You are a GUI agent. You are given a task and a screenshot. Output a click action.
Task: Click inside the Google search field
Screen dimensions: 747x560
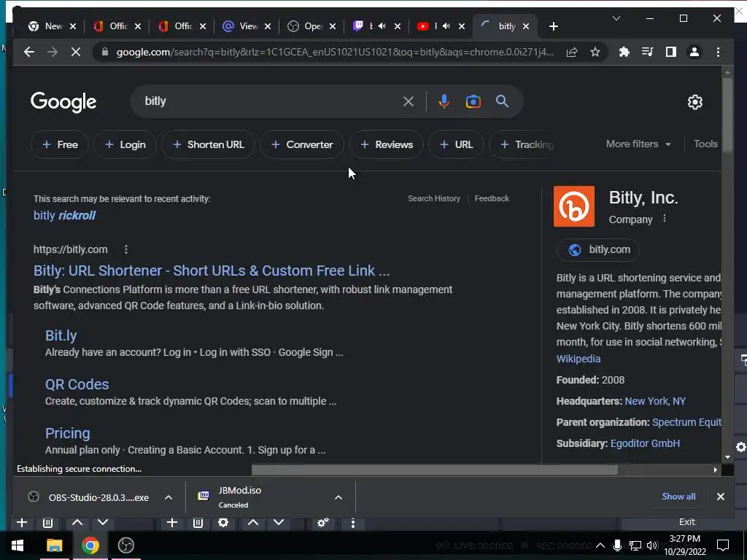pyautogui.click(x=271, y=101)
